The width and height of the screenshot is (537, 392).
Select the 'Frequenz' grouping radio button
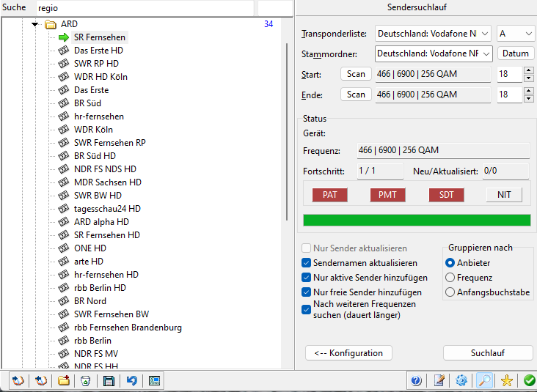pos(450,278)
